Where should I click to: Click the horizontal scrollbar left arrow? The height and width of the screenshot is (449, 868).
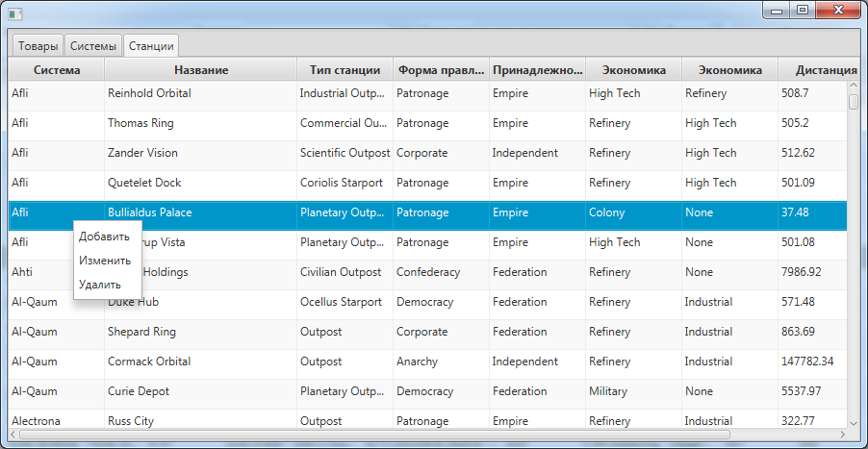(13, 435)
